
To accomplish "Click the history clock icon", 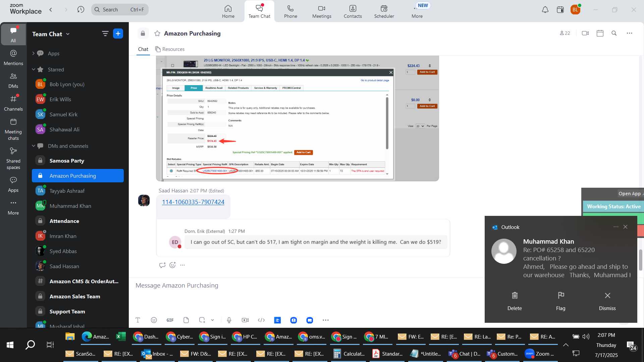I will [x=80, y=9].
